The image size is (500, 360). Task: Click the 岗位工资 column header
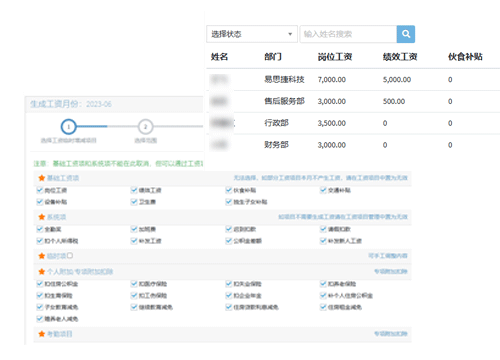[x=335, y=57]
